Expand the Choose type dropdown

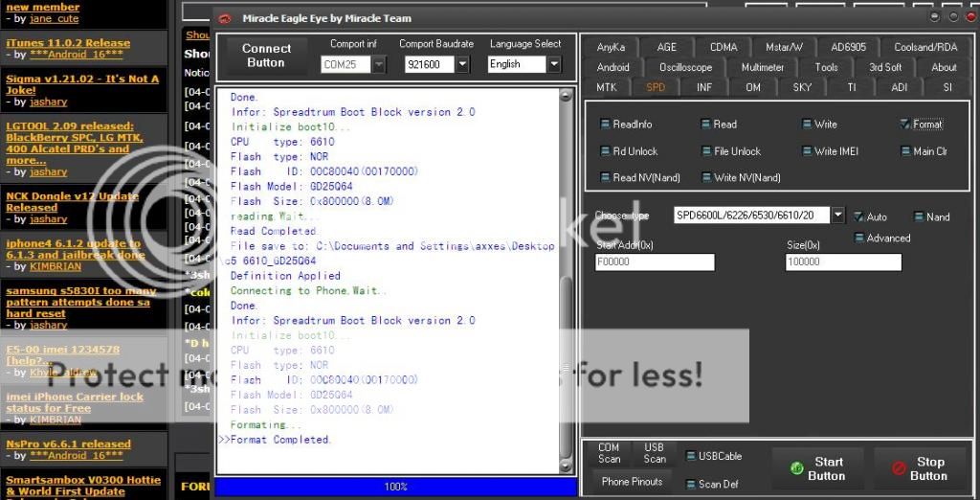coord(837,216)
